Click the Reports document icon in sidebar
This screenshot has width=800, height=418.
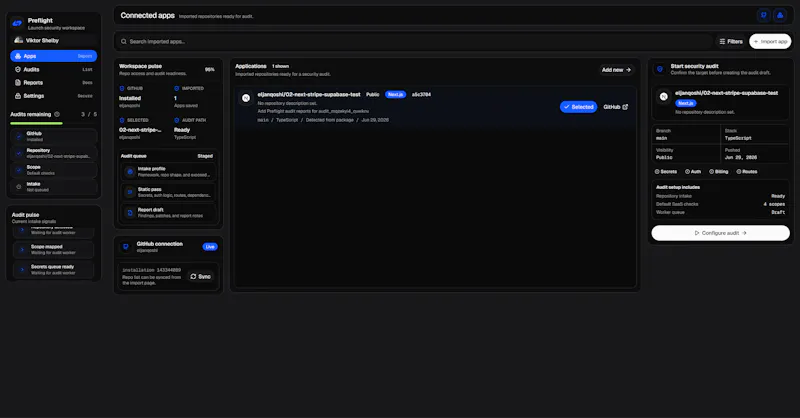(x=18, y=83)
